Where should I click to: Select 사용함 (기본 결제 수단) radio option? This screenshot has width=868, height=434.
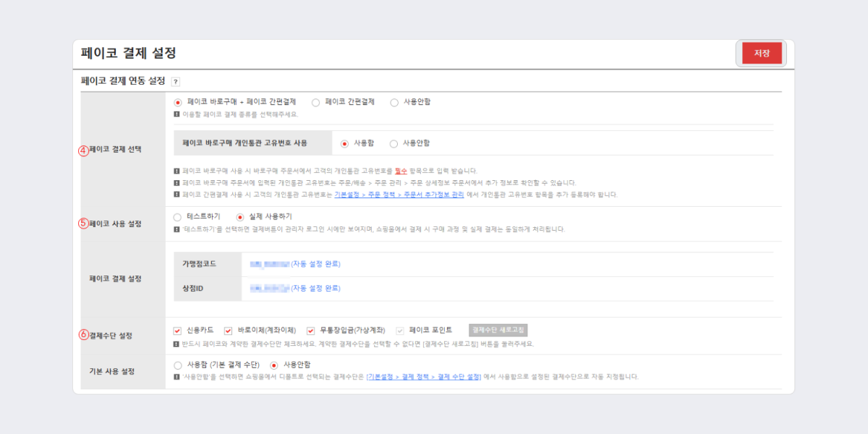[x=178, y=365]
